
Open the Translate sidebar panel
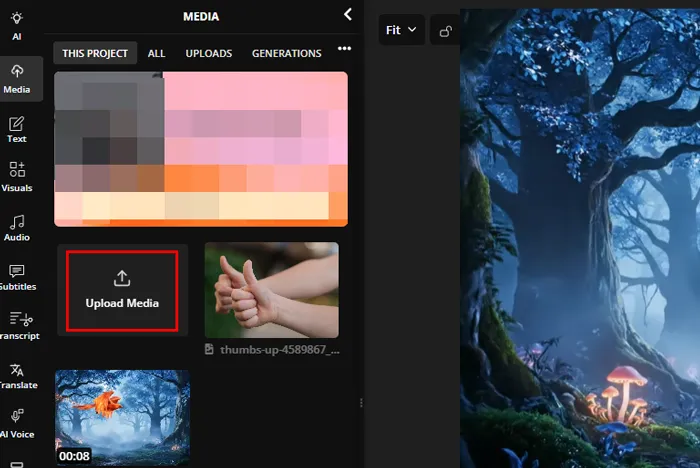pos(18,376)
